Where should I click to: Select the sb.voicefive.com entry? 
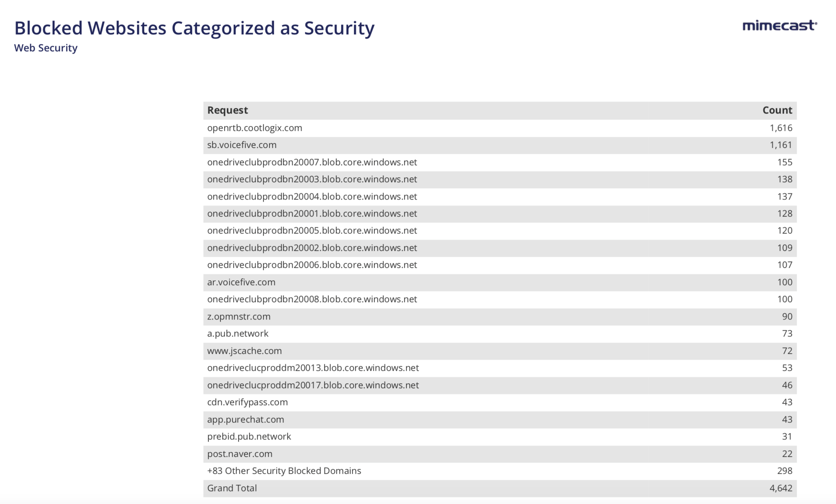click(x=242, y=145)
